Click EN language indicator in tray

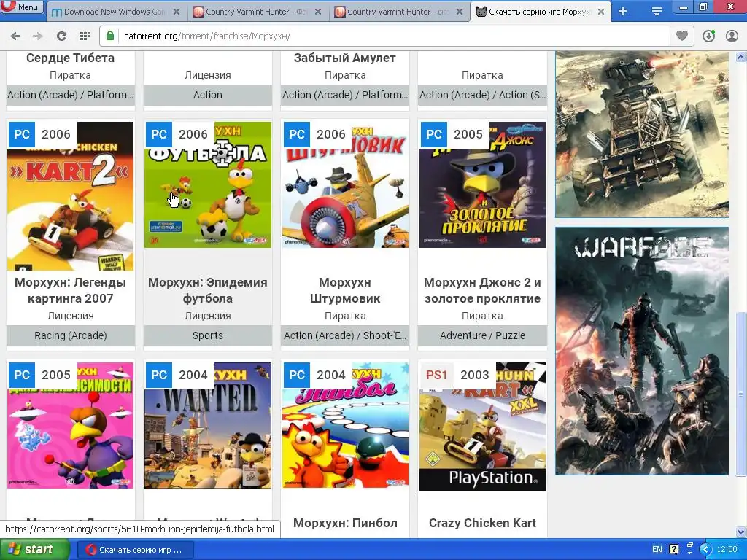tap(657, 550)
